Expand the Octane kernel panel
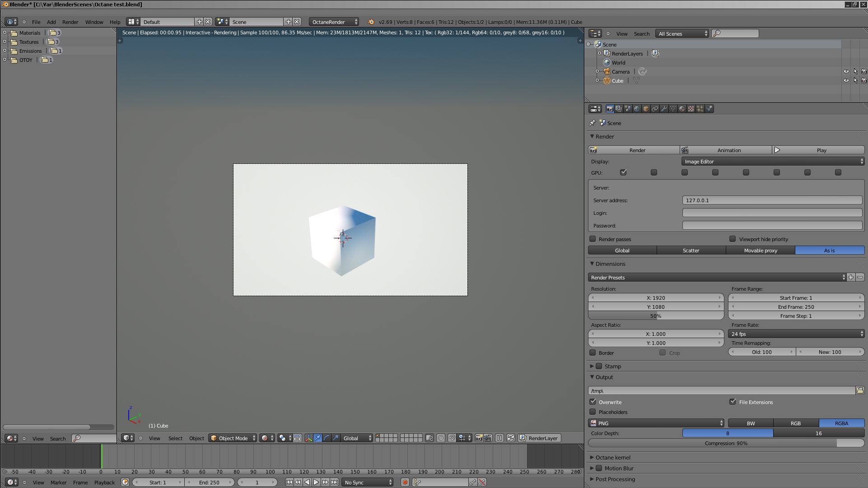Image resolution: width=868 pixels, height=488 pixels. [612, 457]
